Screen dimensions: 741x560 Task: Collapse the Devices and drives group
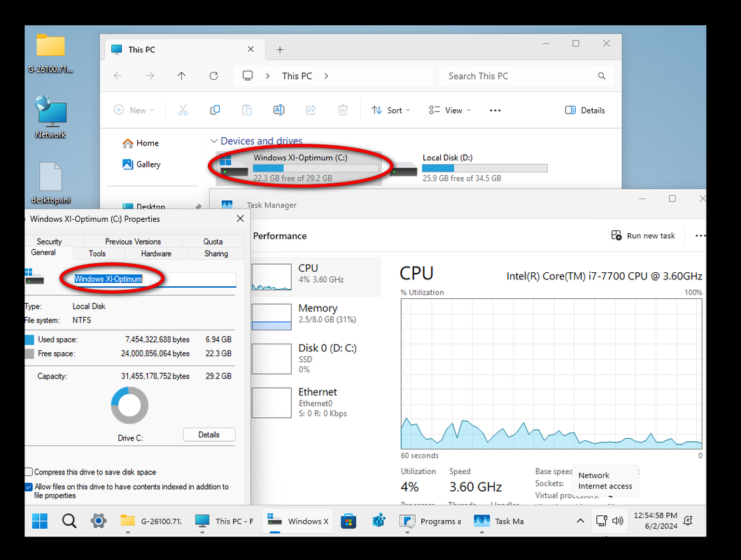point(214,141)
